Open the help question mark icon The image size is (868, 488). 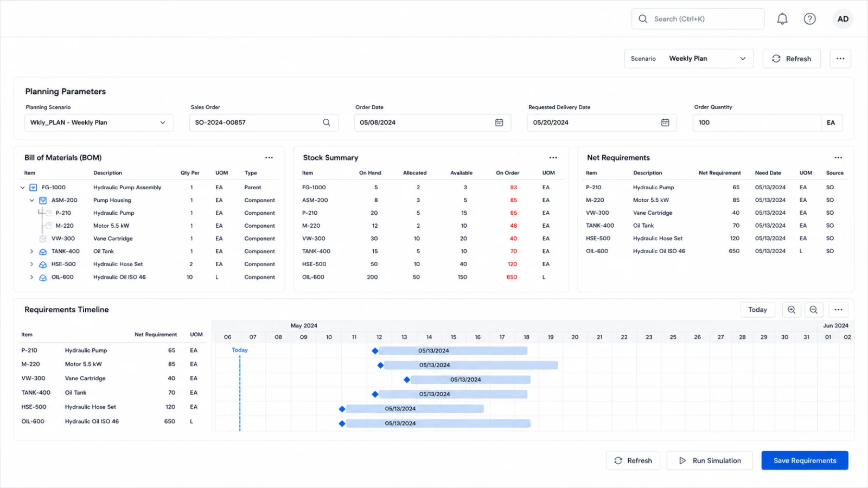pyautogui.click(x=810, y=19)
